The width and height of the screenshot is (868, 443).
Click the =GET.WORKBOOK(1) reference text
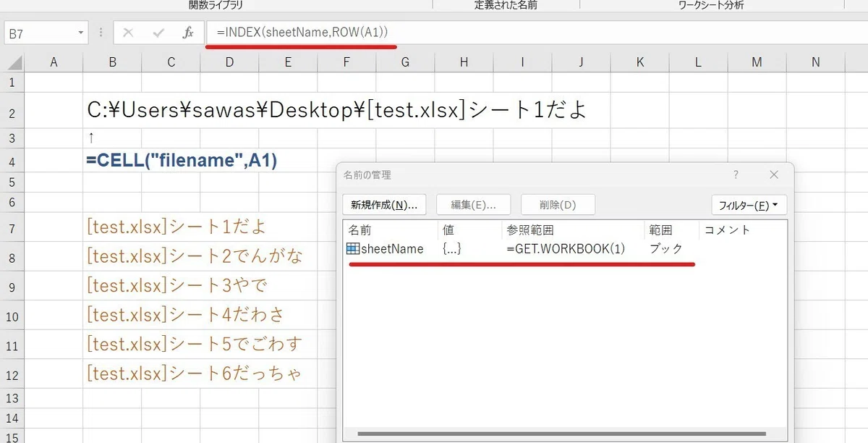coord(565,249)
